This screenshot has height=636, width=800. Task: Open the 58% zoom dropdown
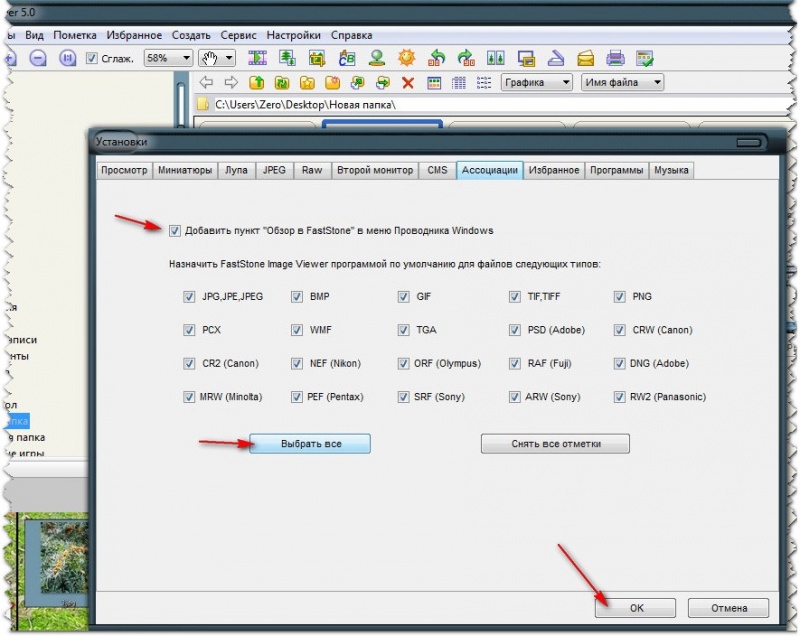(x=168, y=58)
